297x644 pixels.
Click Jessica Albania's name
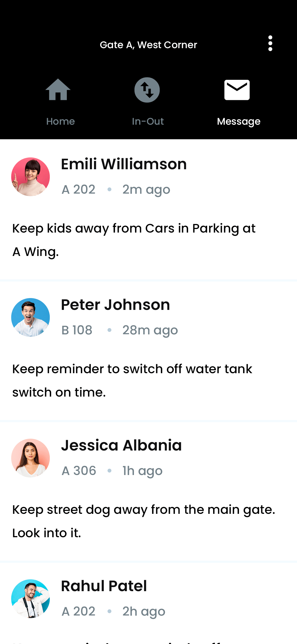121,445
